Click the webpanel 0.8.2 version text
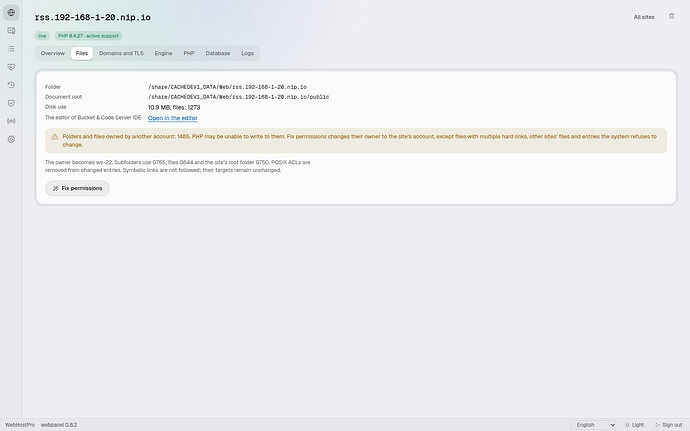Screen dimensions: 690x431 (x=59, y=425)
